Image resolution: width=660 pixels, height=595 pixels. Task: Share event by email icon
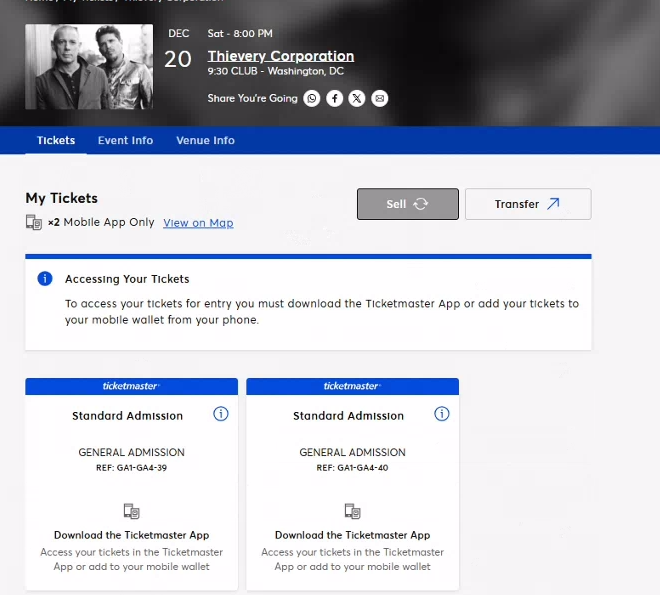pyautogui.click(x=379, y=98)
